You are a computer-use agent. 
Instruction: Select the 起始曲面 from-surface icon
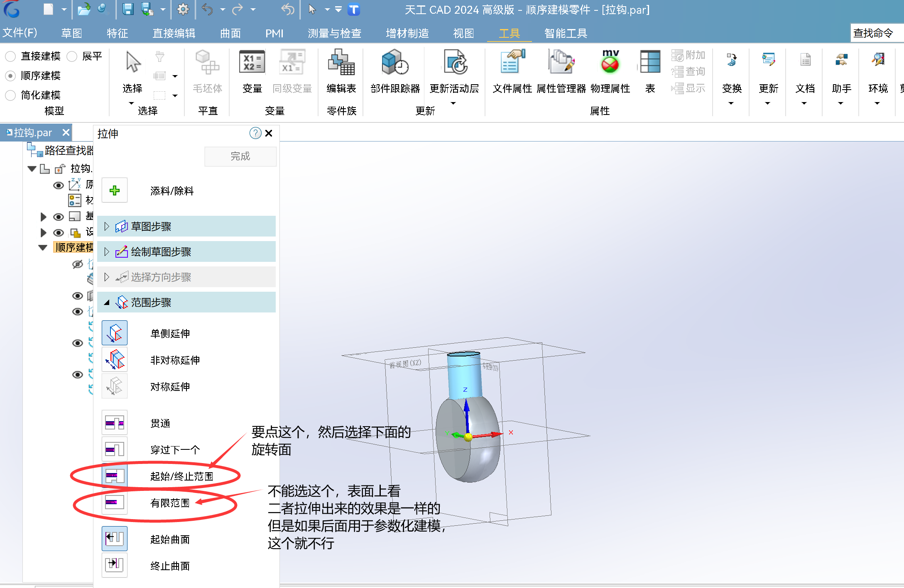pyautogui.click(x=115, y=539)
